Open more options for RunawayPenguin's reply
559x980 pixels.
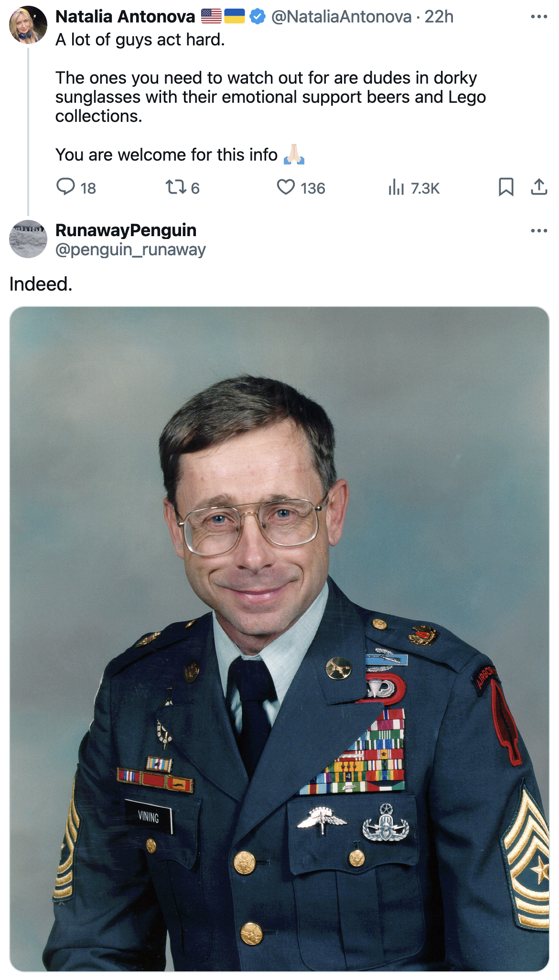point(539,231)
